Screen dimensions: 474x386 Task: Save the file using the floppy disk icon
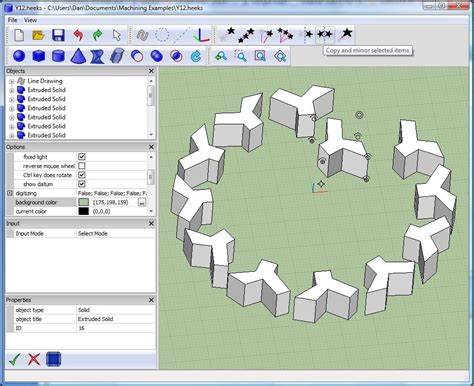[58, 35]
